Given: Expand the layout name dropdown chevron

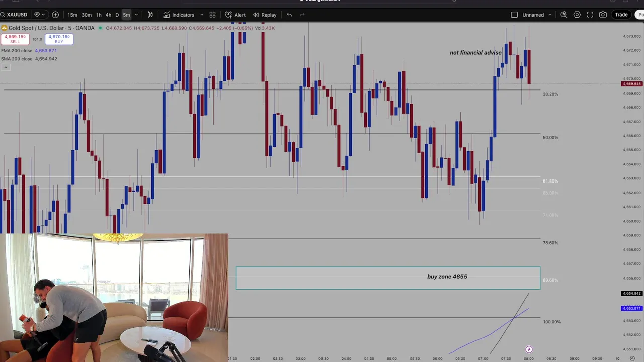Looking at the screenshot, I should (550, 15).
